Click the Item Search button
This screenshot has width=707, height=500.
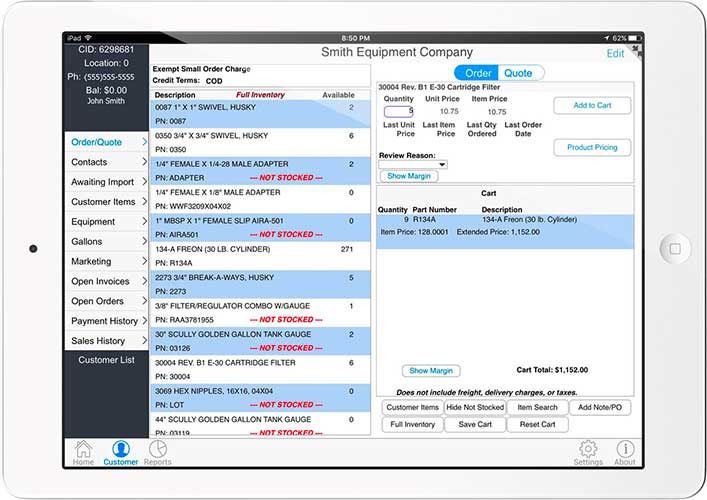[x=537, y=408]
